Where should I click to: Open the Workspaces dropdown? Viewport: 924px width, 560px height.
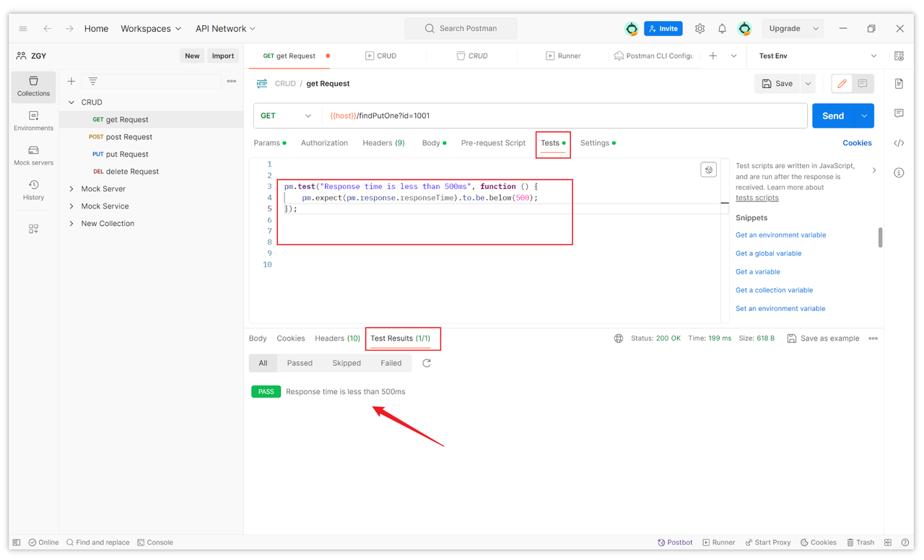[x=151, y=29]
